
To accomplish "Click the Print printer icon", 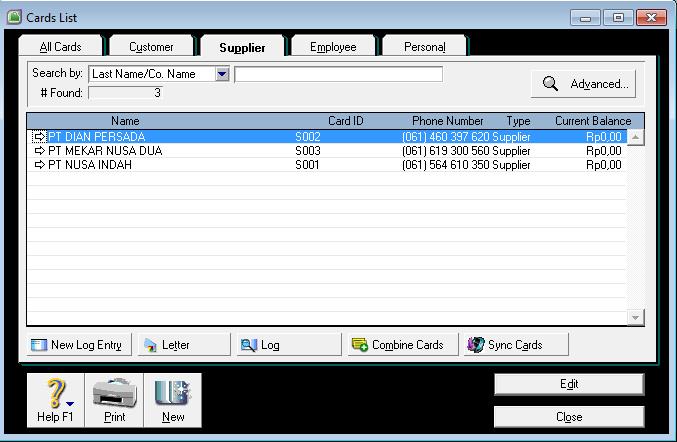I will pyautogui.click(x=114, y=392).
